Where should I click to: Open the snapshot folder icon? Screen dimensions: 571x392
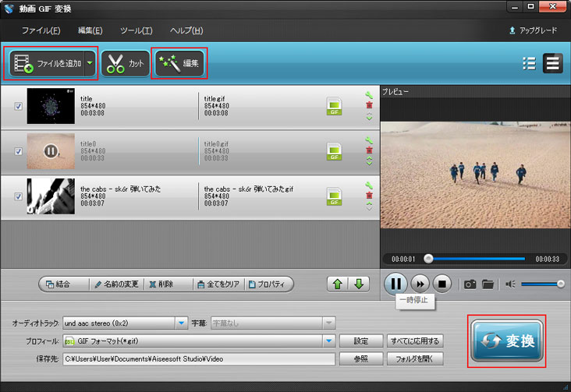pos(488,284)
